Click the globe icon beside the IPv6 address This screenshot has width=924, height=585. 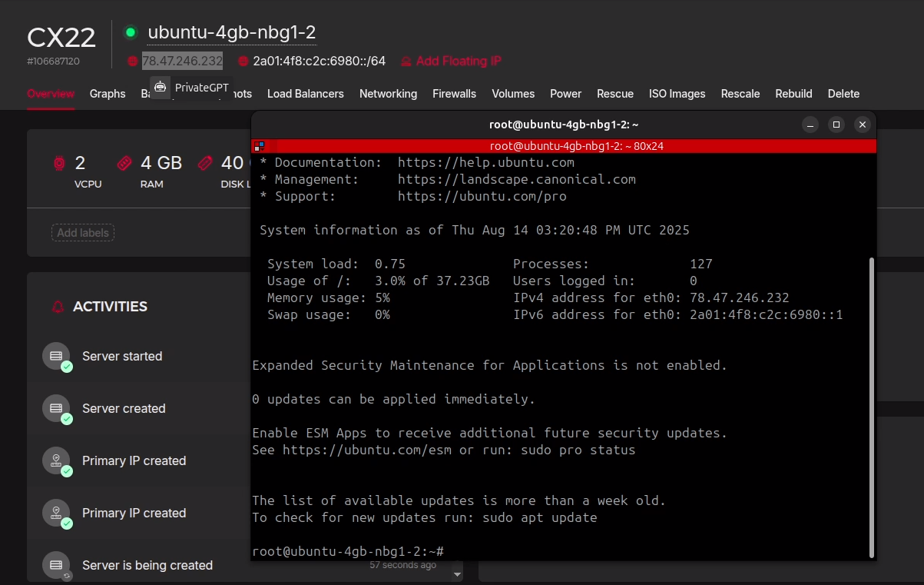(243, 61)
